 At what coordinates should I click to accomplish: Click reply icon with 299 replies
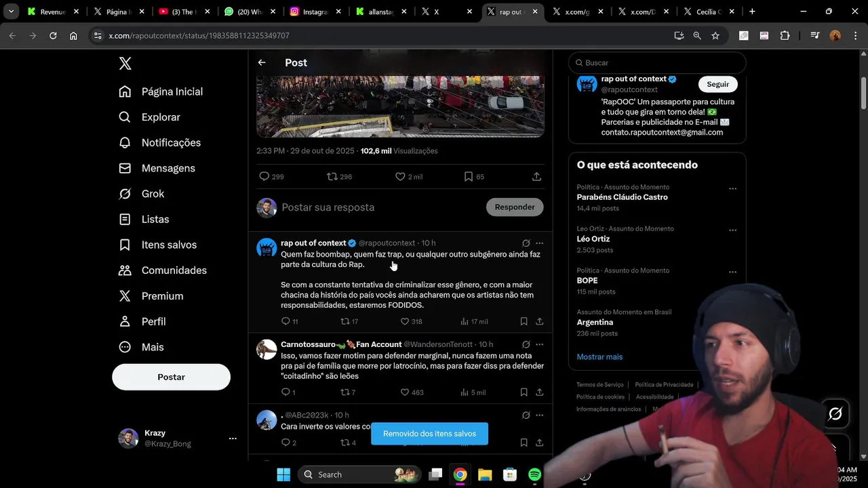[x=264, y=176]
